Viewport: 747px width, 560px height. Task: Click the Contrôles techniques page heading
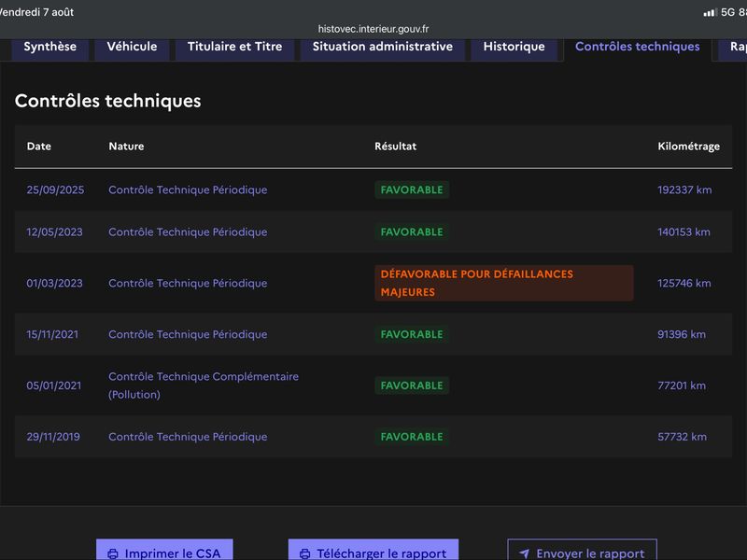[x=107, y=101]
